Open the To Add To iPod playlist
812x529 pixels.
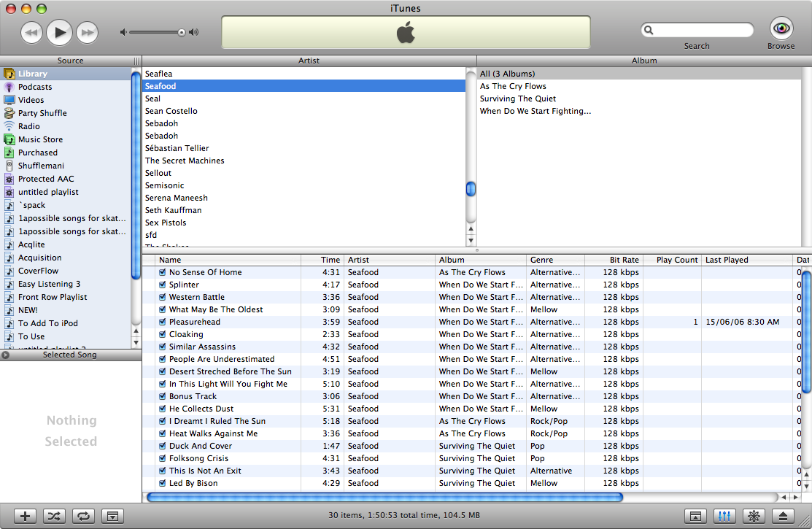(x=66, y=323)
